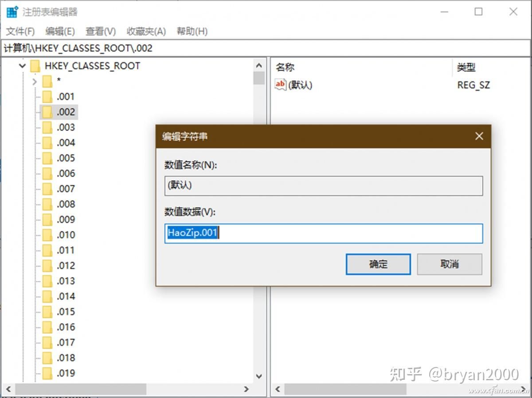Select the .010 key label
Viewport: 532px width, 398px height.
point(66,235)
